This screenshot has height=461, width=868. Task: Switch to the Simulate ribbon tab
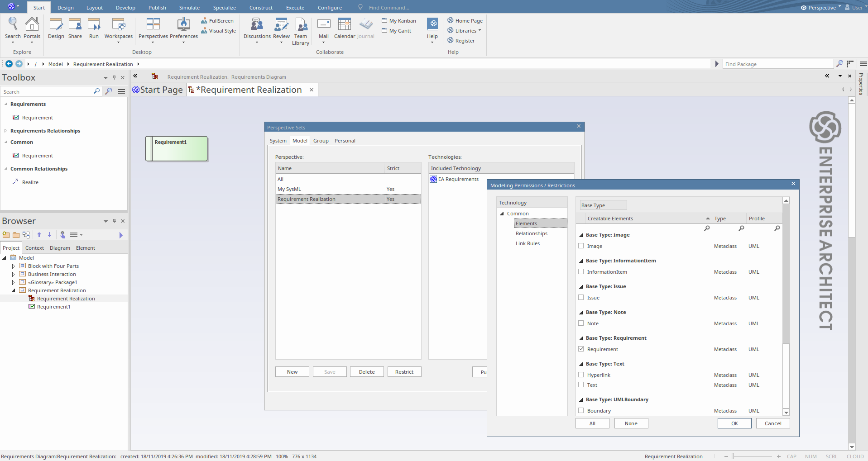[189, 8]
